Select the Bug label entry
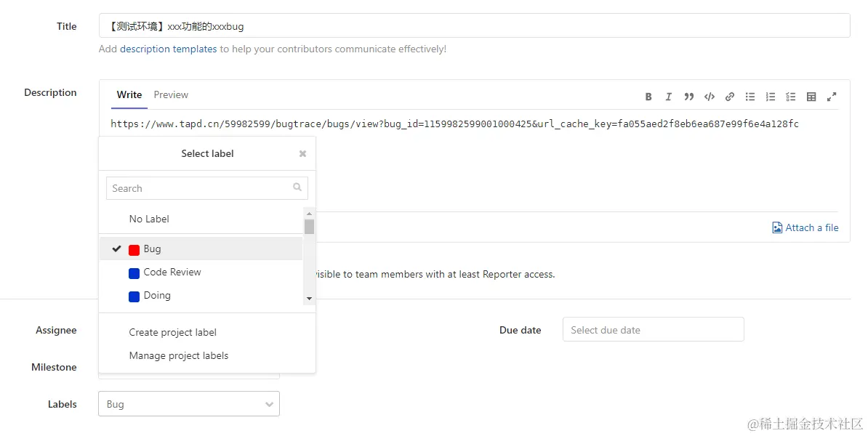 click(201, 249)
